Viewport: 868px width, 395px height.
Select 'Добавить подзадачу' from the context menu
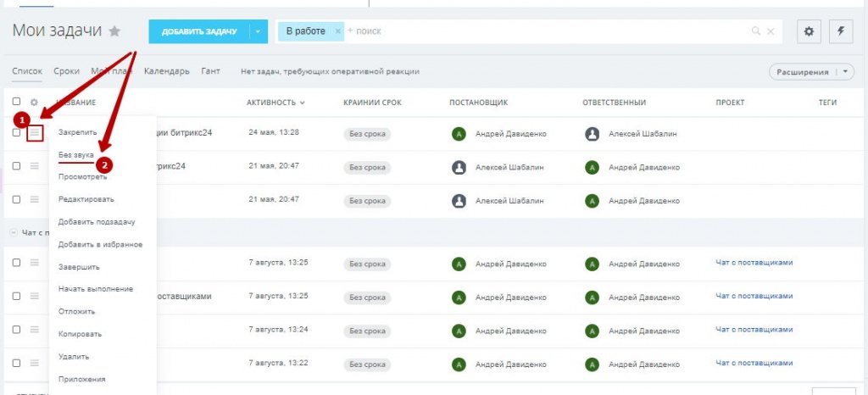coord(96,222)
